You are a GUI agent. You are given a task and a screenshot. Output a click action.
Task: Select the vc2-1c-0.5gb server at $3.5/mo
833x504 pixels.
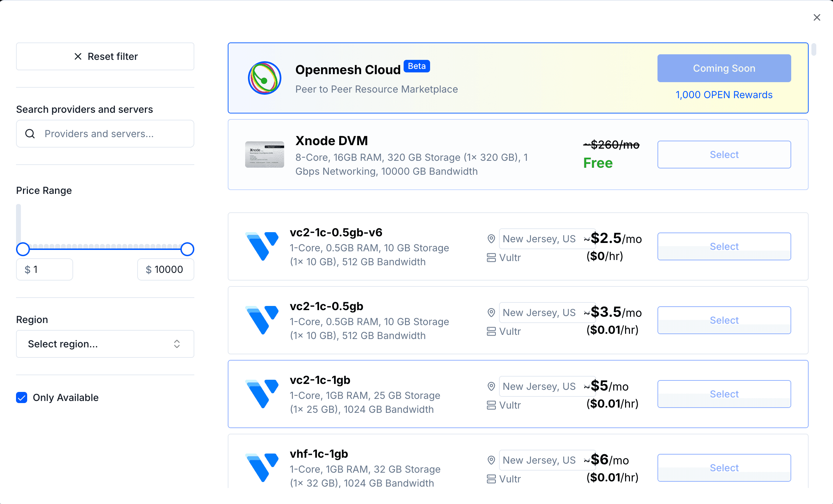click(724, 320)
